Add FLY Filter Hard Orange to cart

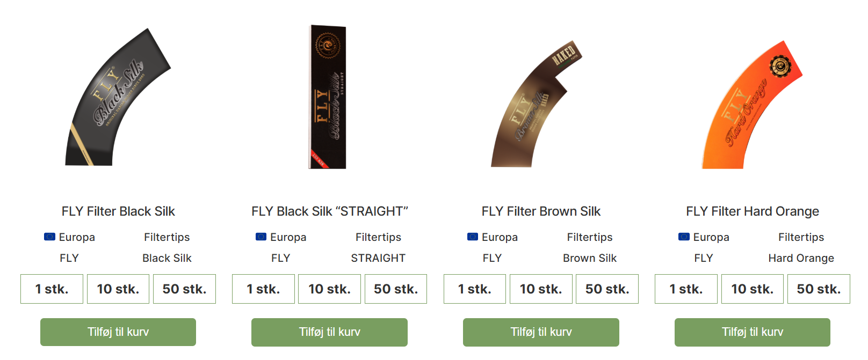click(x=752, y=332)
